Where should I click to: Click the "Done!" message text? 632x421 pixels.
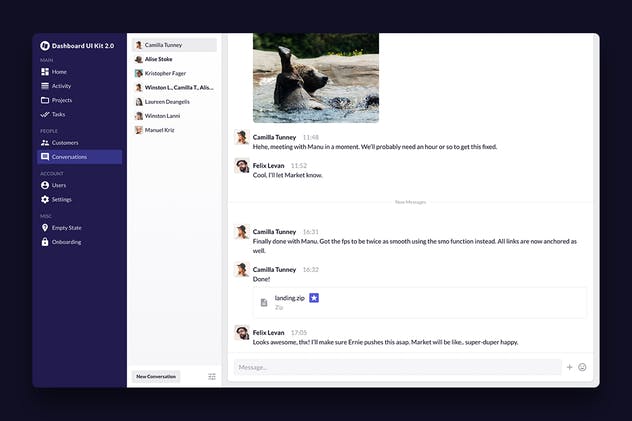[262, 279]
